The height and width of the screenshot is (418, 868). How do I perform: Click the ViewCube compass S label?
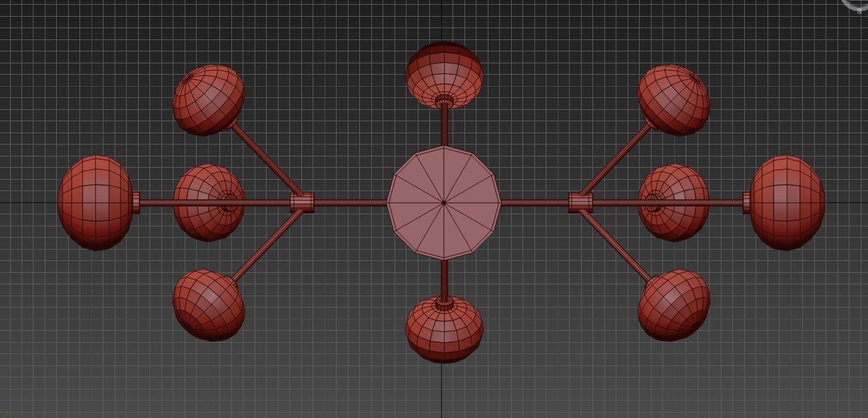(859, 11)
